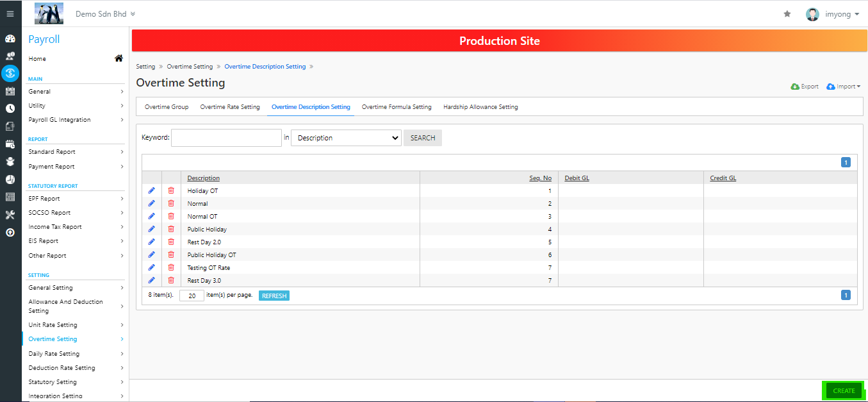
Task: Delete the Normal OT row
Action: [x=171, y=216]
